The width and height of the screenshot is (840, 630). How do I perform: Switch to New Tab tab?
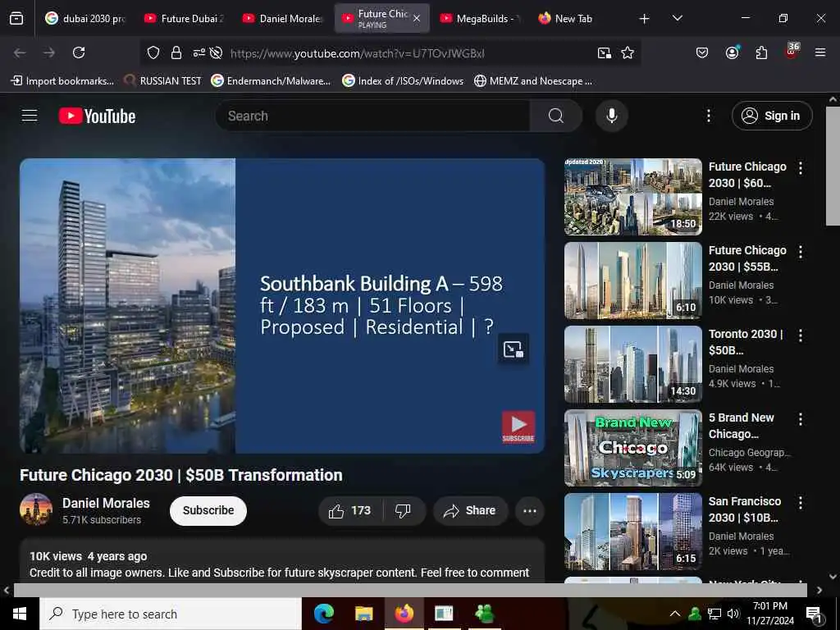click(x=578, y=18)
